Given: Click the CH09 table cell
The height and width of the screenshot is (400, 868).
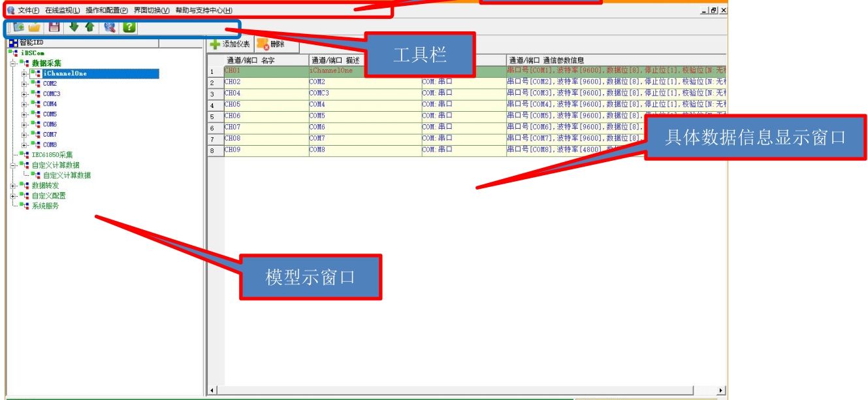Looking at the screenshot, I should coord(266,150).
